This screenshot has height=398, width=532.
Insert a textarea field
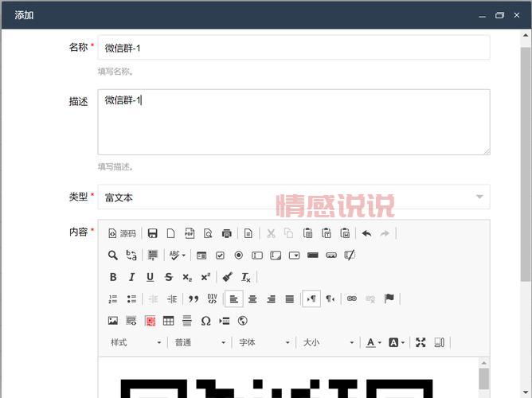[276, 255]
